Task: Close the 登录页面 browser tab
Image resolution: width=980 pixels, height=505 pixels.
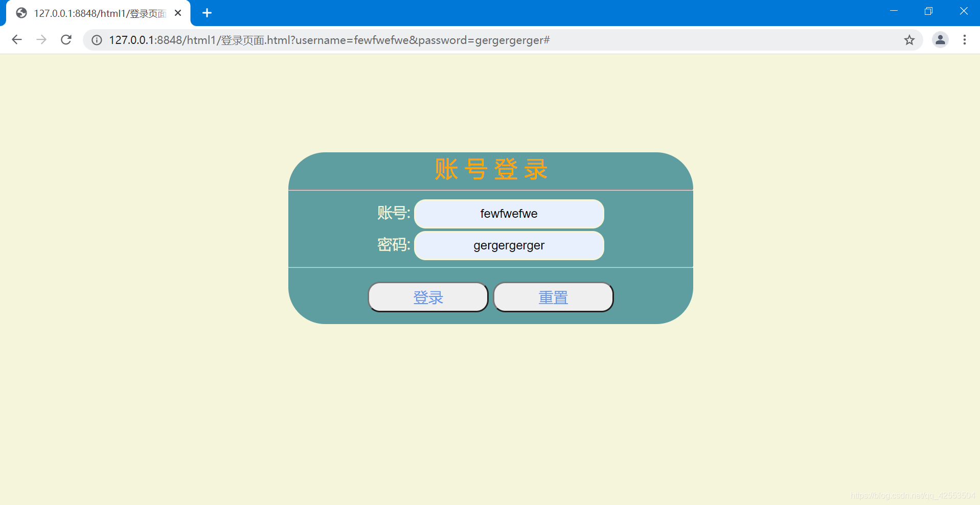Action: 178,13
